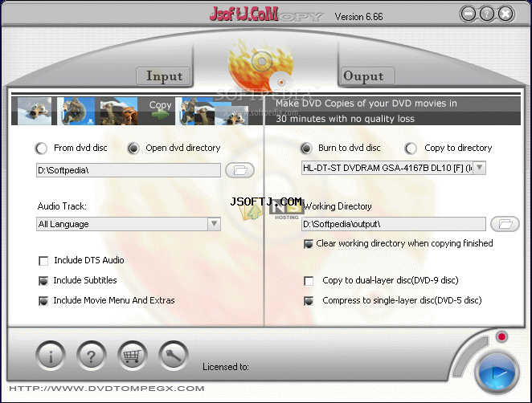Toggle Include Movie Menu And Extras
Screen dimensions: 532x403
(43, 300)
